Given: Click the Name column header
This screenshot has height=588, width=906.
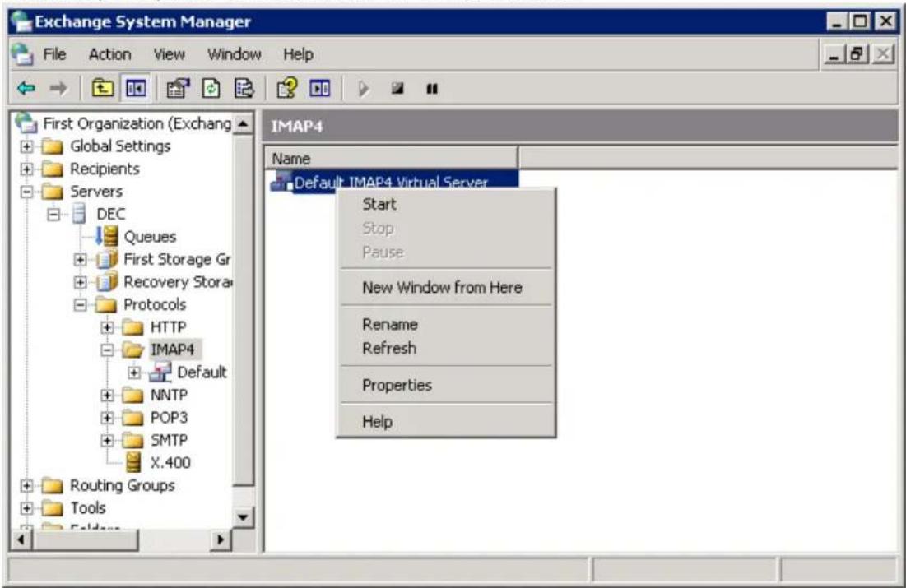Looking at the screenshot, I should point(391,158).
